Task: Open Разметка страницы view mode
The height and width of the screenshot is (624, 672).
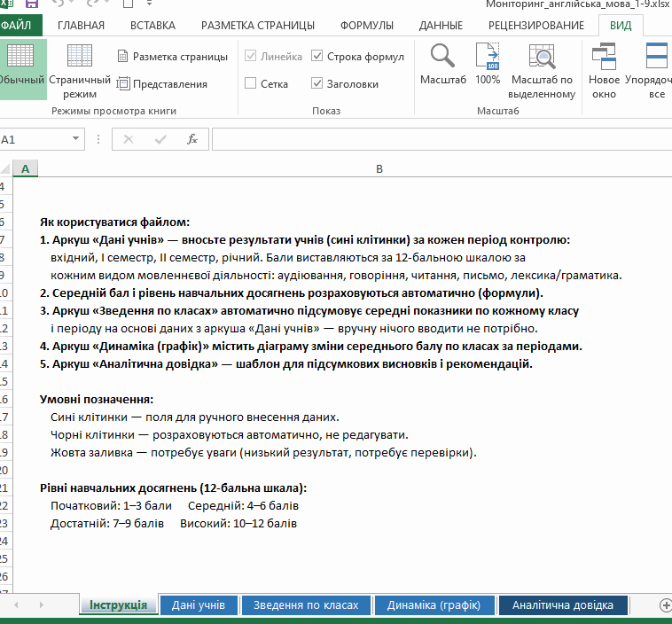Action: click(172, 57)
